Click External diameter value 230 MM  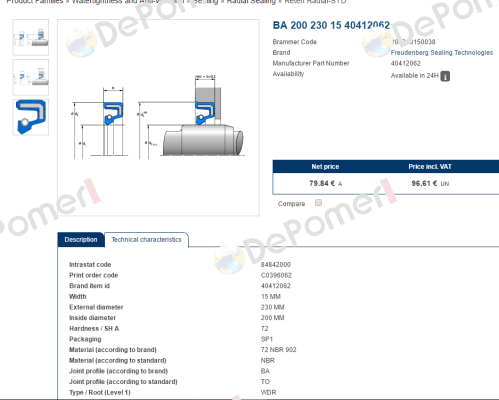coord(272,307)
